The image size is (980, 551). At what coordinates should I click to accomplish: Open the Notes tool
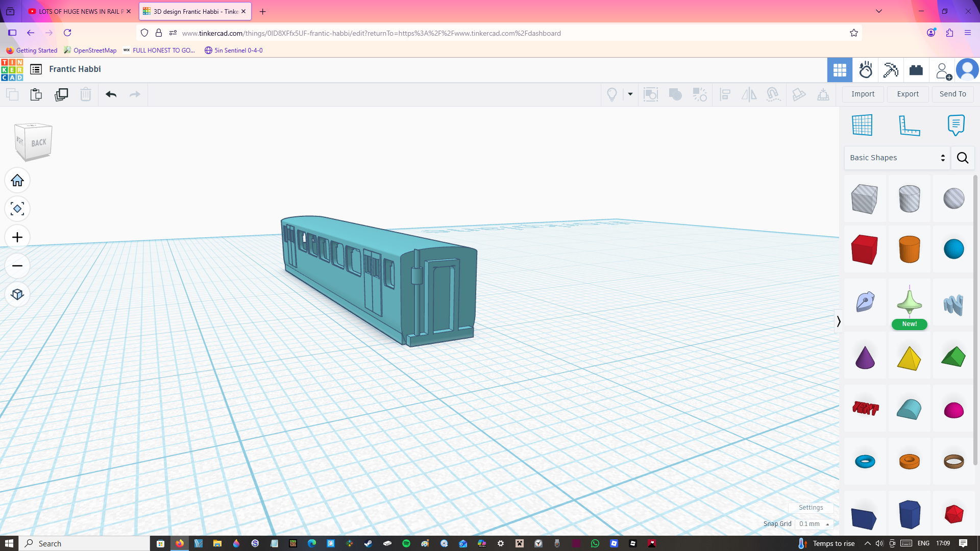click(955, 126)
